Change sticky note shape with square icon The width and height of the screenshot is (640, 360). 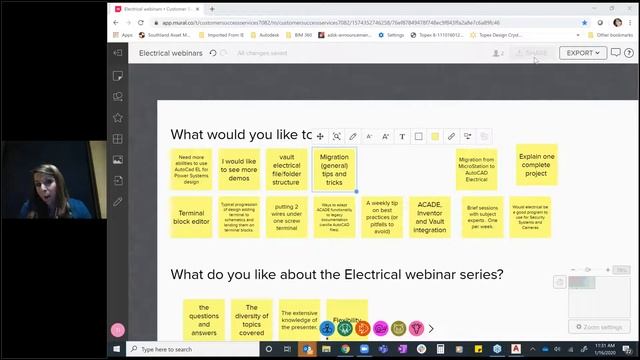tap(418, 137)
